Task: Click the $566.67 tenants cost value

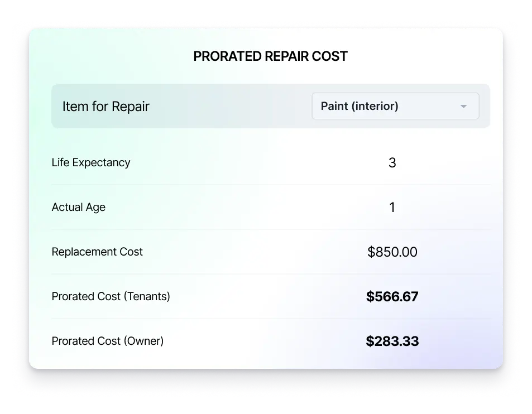Action: (392, 296)
